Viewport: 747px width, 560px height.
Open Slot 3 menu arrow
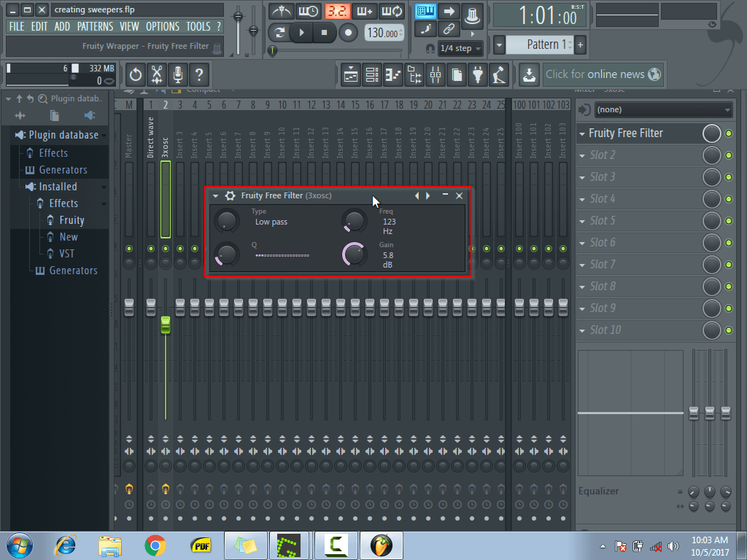(x=582, y=178)
